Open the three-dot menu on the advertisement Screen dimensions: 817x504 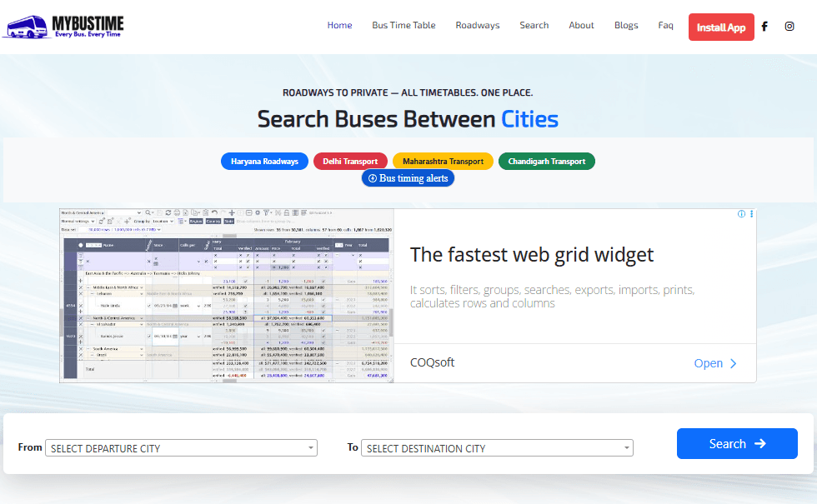pyautogui.click(x=751, y=214)
